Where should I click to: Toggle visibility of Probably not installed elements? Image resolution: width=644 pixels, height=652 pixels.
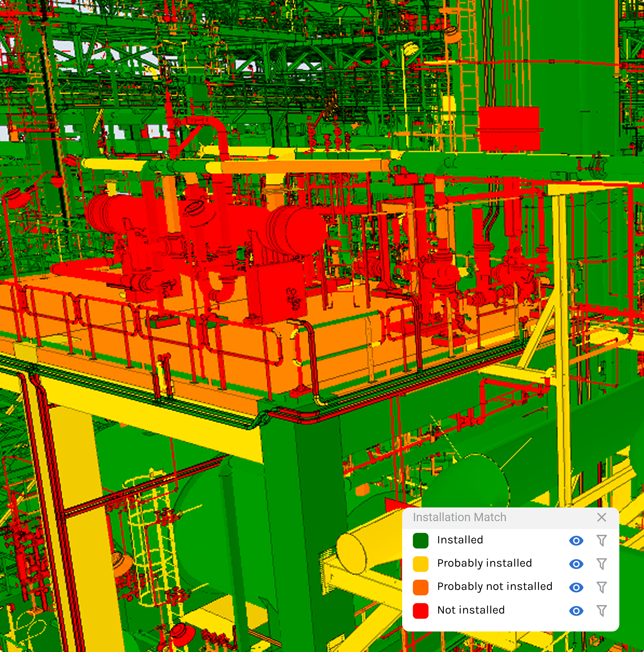(576, 588)
